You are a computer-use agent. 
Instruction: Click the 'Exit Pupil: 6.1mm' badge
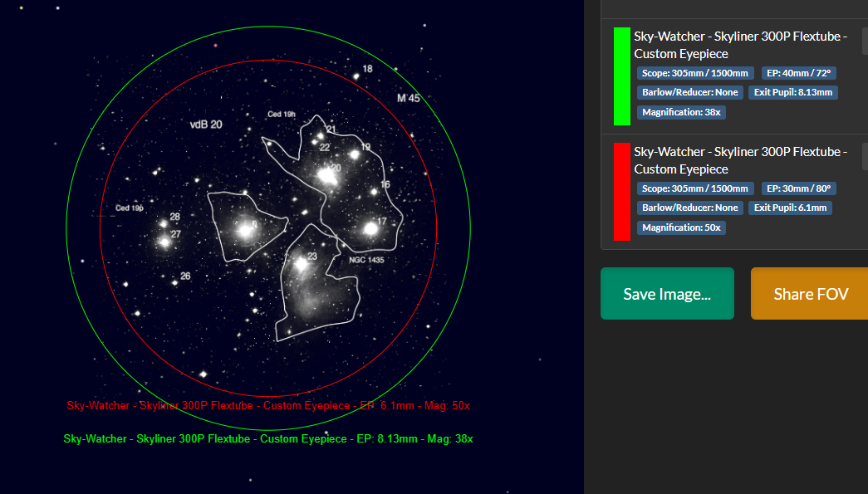tap(790, 208)
